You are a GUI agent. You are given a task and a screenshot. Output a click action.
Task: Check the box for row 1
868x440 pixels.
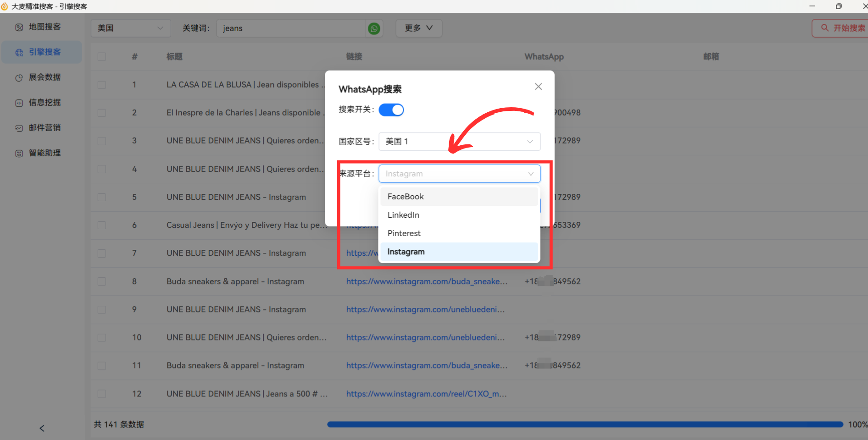(x=102, y=85)
